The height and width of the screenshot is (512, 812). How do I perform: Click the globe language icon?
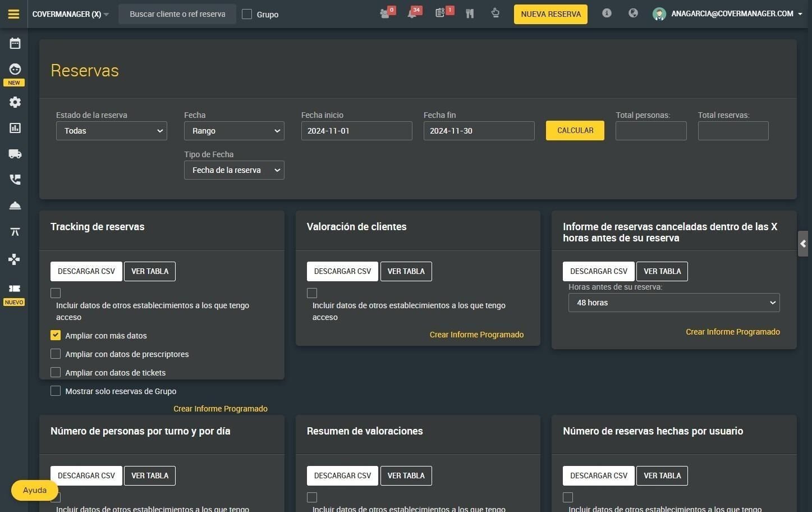click(633, 13)
